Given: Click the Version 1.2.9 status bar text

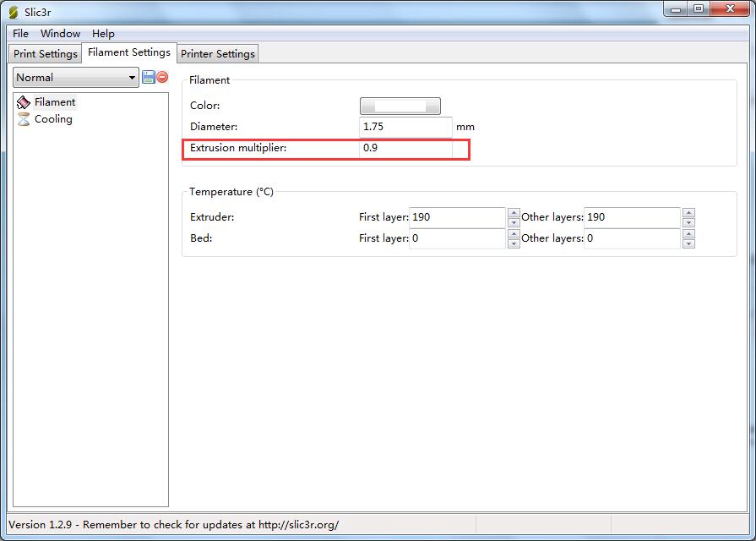Looking at the screenshot, I should pyautogui.click(x=173, y=525).
